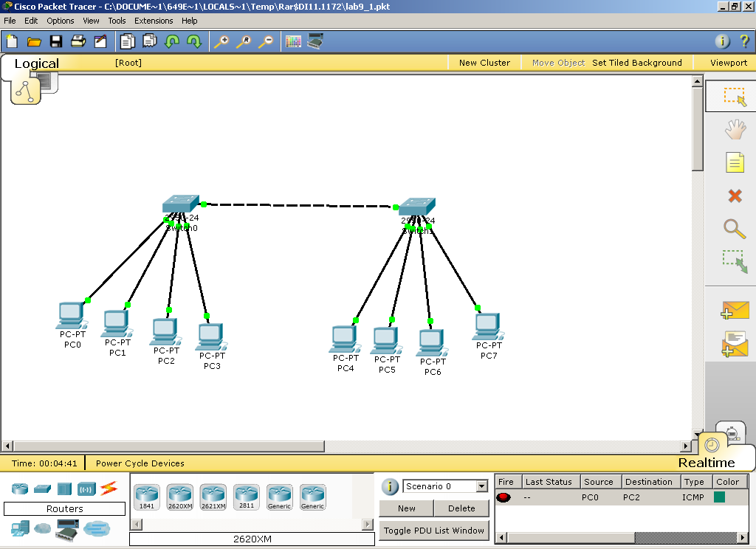Open the Drawing Palette icon
Screen dimensions: 756x549
pyautogui.click(x=293, y=41)
